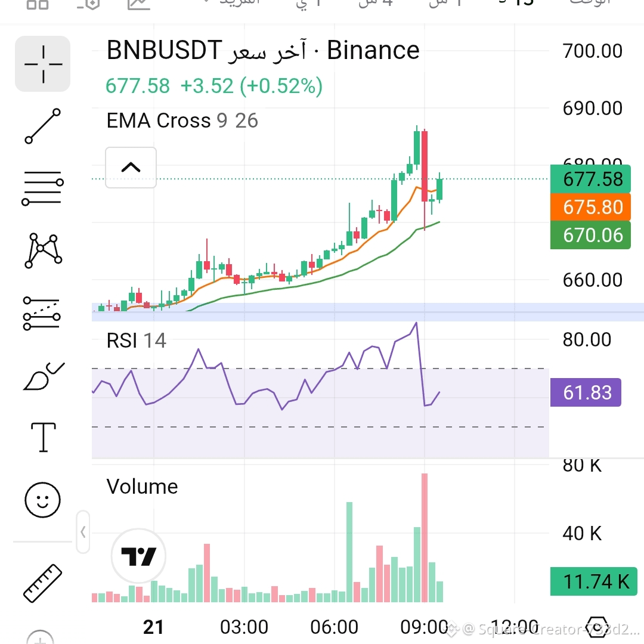Select the brush drawing tool
644x644 pixels.
coord(44,376)
